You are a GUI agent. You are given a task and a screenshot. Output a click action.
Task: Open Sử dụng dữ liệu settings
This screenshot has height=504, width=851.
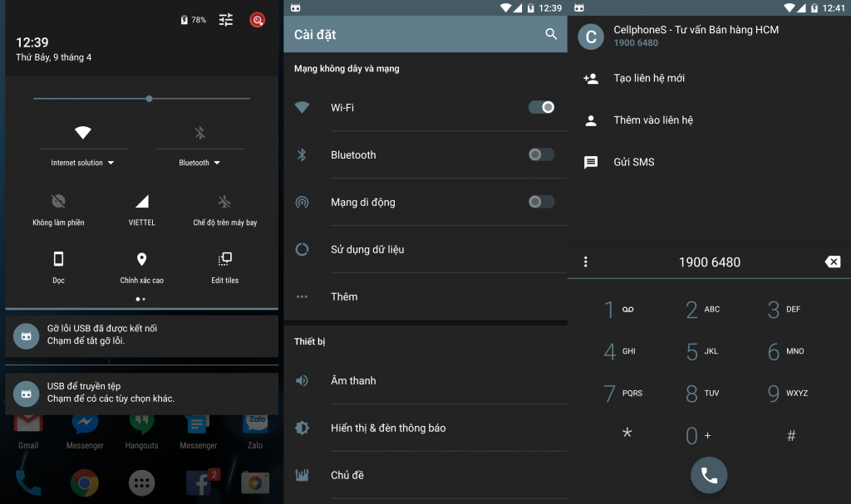coord(367,249)
